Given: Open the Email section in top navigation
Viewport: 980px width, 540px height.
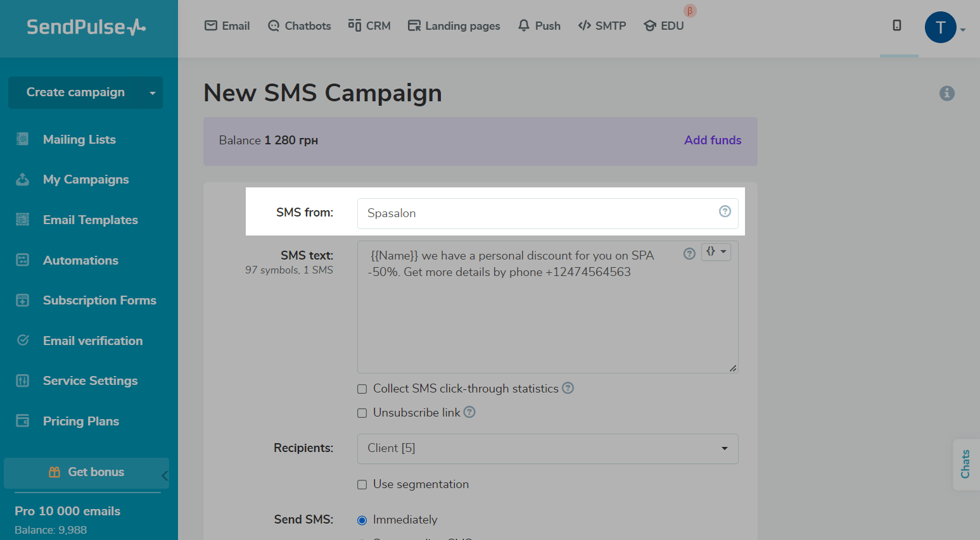Looking at the screenshot, I should pos(227,26).
